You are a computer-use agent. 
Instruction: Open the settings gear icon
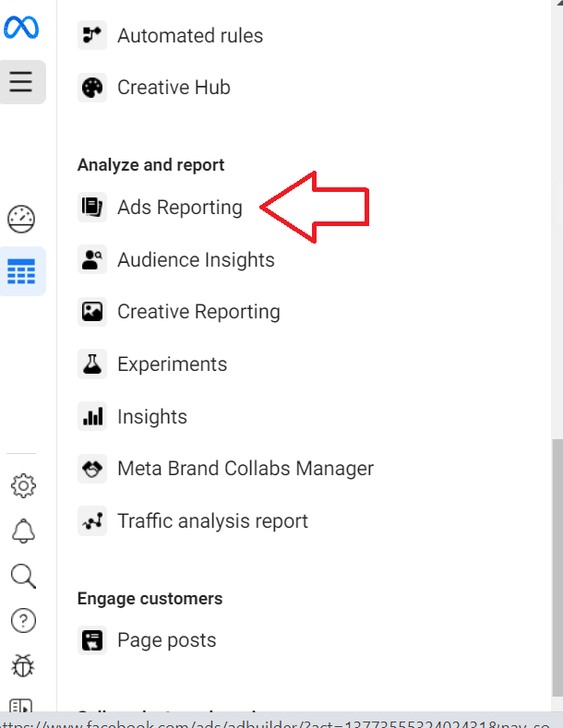23,485
